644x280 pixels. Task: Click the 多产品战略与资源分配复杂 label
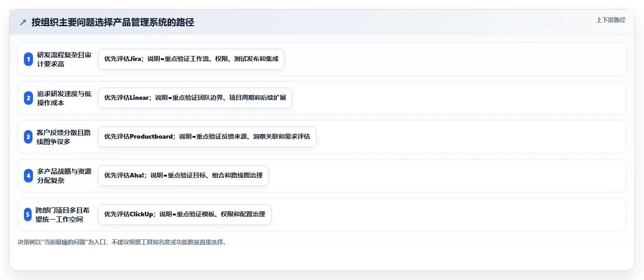click(x=64, y=176)
